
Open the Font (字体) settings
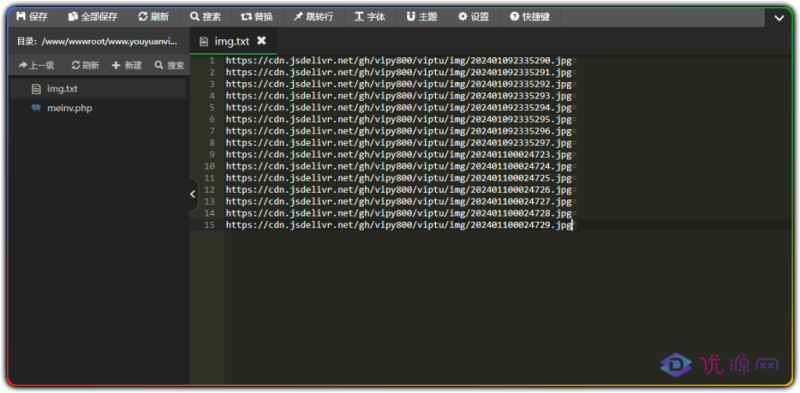(x=370, y=17)
